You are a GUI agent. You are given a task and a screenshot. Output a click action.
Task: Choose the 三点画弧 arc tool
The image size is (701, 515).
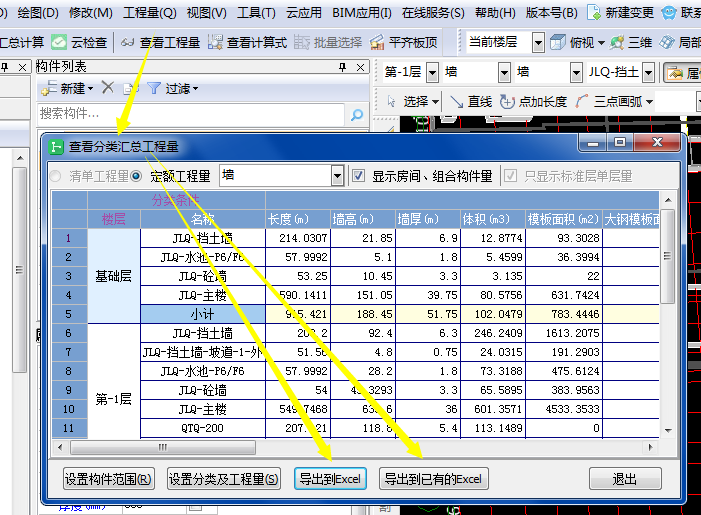coord(609,101)
